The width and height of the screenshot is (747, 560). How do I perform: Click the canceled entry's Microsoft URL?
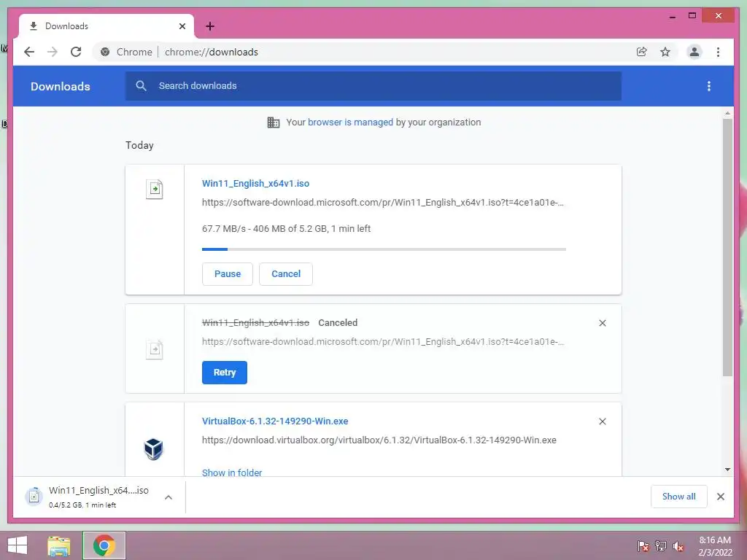pyautogui.click(x=382, y=341)
